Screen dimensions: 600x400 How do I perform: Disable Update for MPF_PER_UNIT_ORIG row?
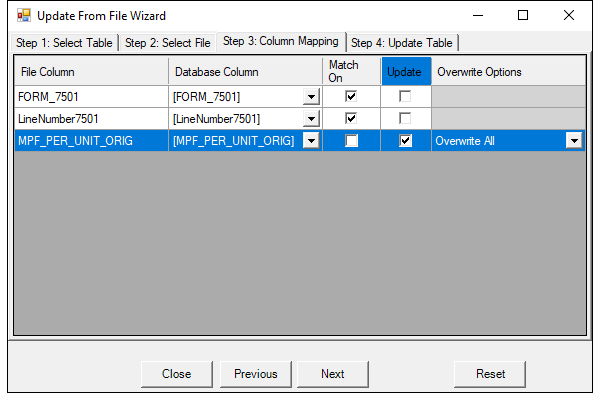pyautogui.click(x=405, y=140)
